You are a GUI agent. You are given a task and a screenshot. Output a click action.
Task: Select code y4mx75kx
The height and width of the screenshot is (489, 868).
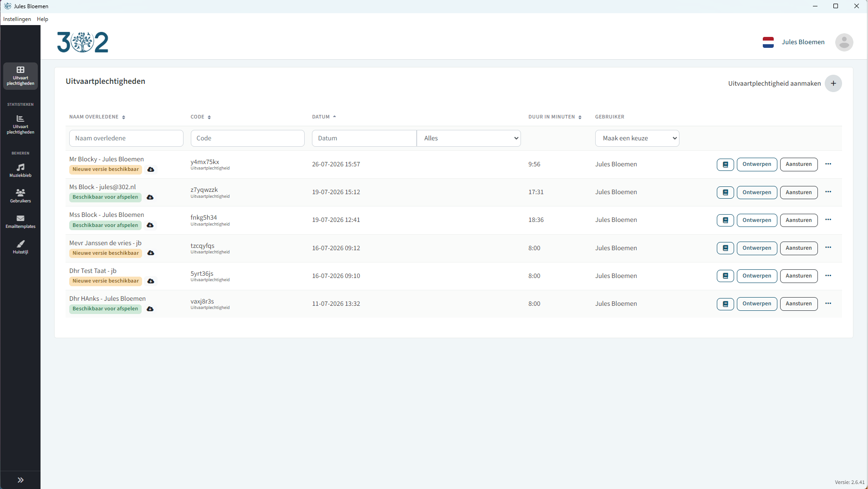click(x=204, y=162)
